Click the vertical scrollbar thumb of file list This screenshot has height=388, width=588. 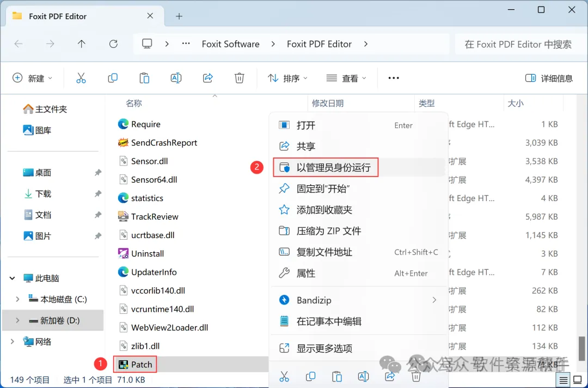point(581,348)
